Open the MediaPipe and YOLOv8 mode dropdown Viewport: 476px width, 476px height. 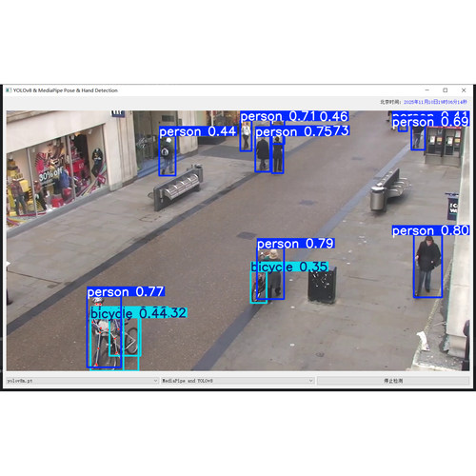pos(238,381)
